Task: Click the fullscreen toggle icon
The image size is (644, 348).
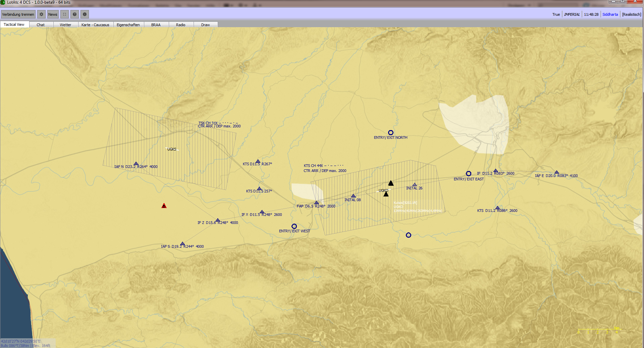Action: point(65,14)
